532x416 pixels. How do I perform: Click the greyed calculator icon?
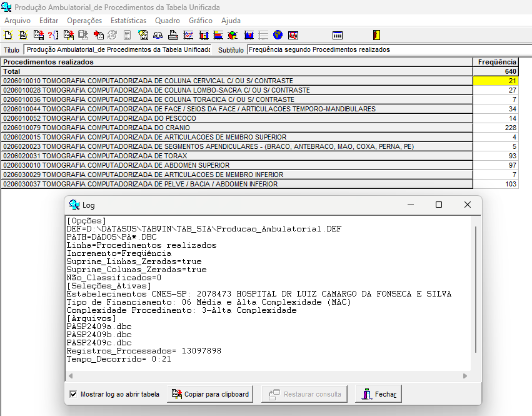click(128, 35)
